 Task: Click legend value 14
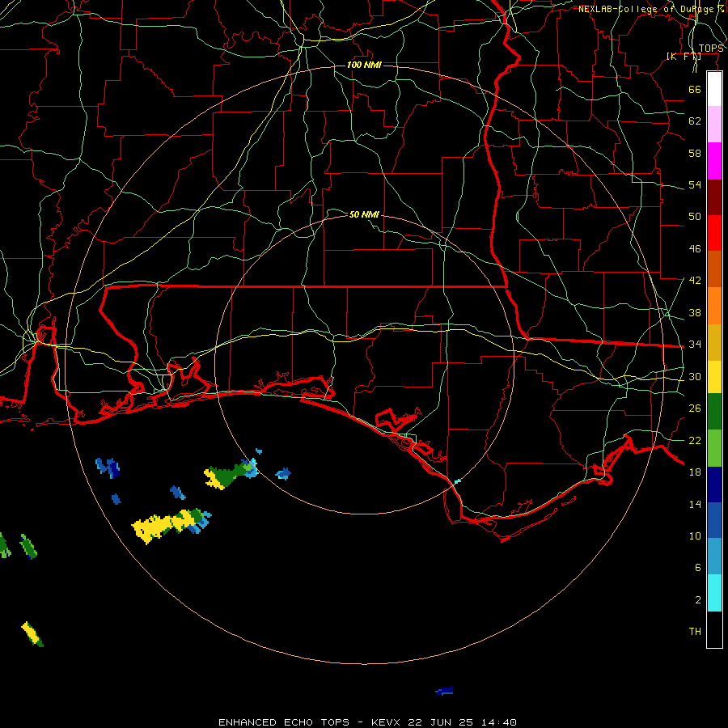tap(695, 504)
